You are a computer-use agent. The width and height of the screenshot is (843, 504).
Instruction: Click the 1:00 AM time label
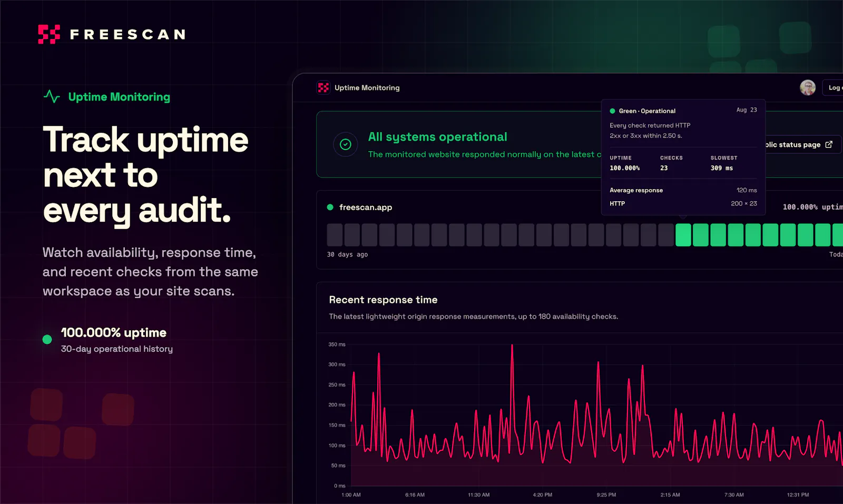click(x=351, y=495)
